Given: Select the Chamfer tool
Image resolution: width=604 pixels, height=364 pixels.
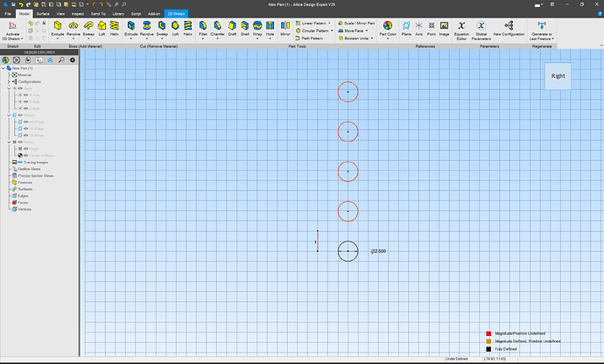Looking at the screenshot, I should pyautogui.click(x=217, y=29).
